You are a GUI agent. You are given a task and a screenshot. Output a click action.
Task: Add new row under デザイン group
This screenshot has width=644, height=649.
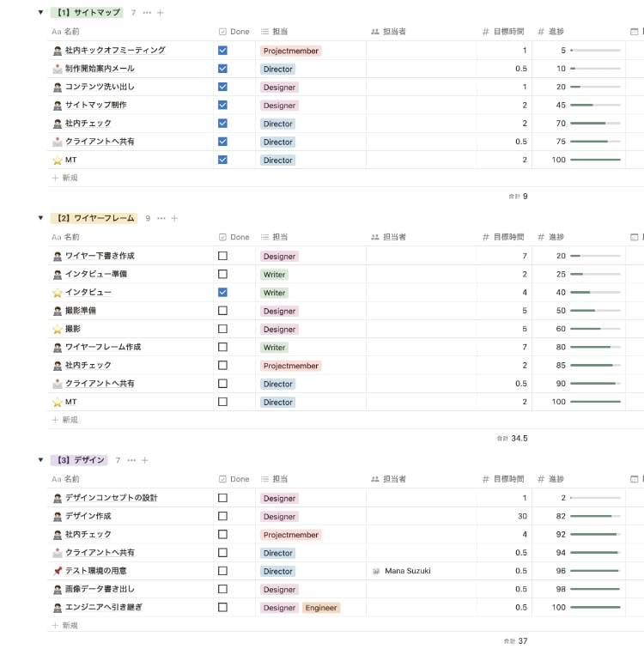65,625
